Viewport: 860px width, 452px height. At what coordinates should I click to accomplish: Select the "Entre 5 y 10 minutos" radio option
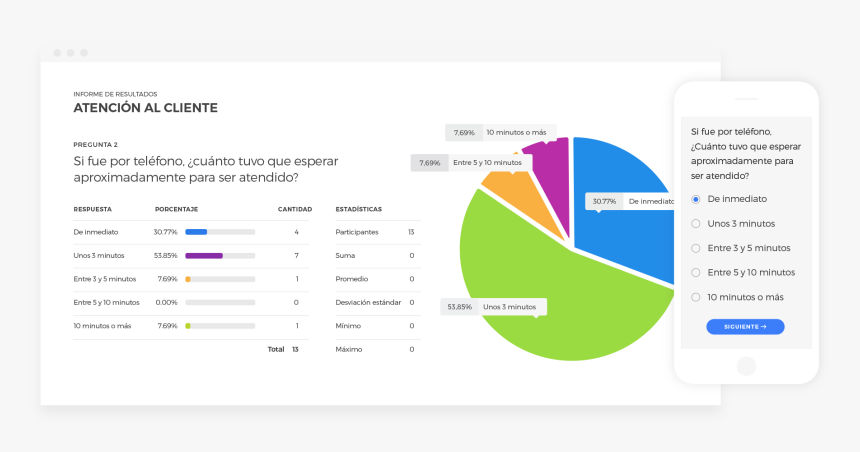pos(695,273)
